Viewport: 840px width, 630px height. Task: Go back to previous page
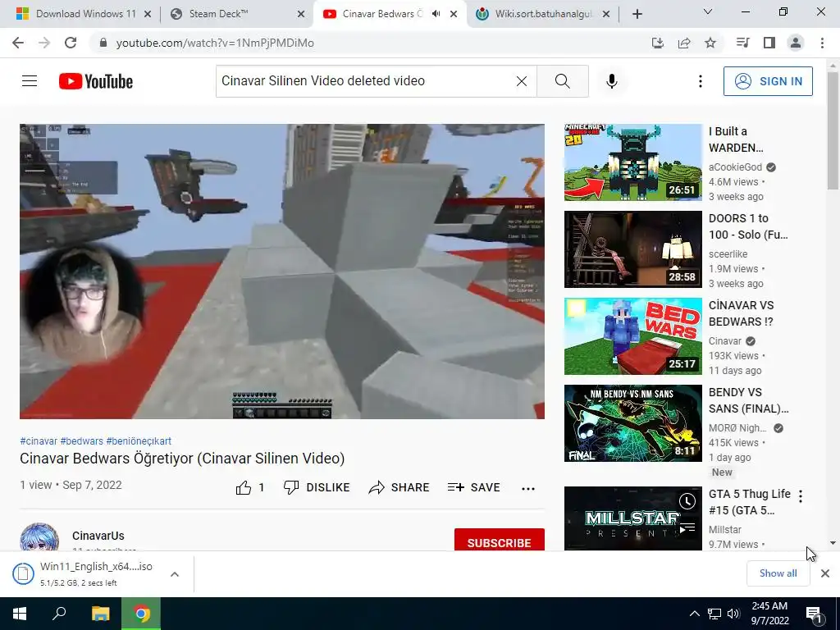point(18,43)
